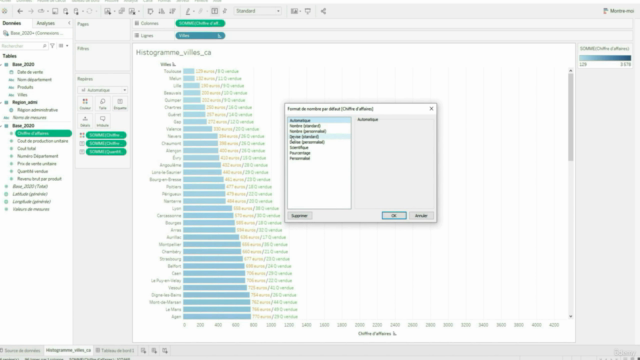Click the filter icon beside search field

coord(52,46)
